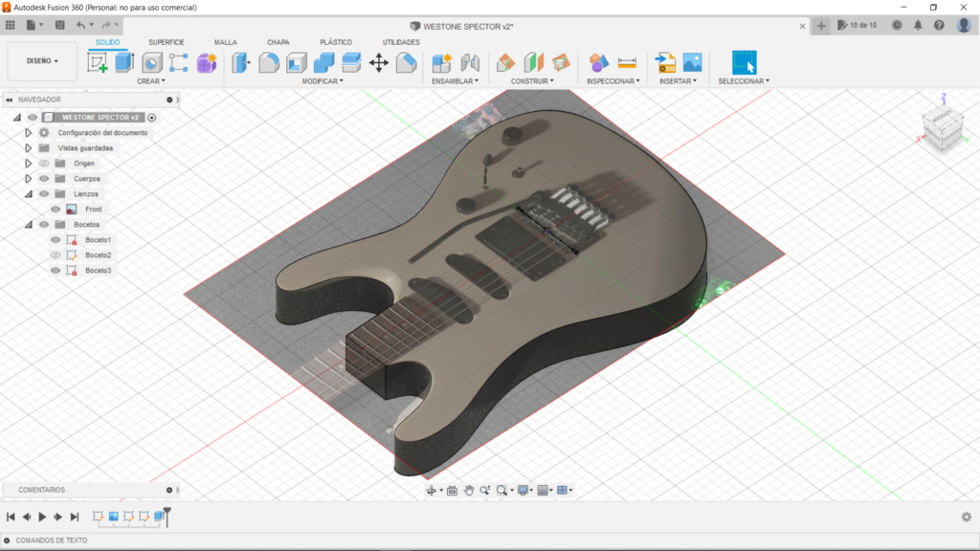Expand Configuración del documento node
Viewport: 980px width, 551px height.
(x=28, y=133)
